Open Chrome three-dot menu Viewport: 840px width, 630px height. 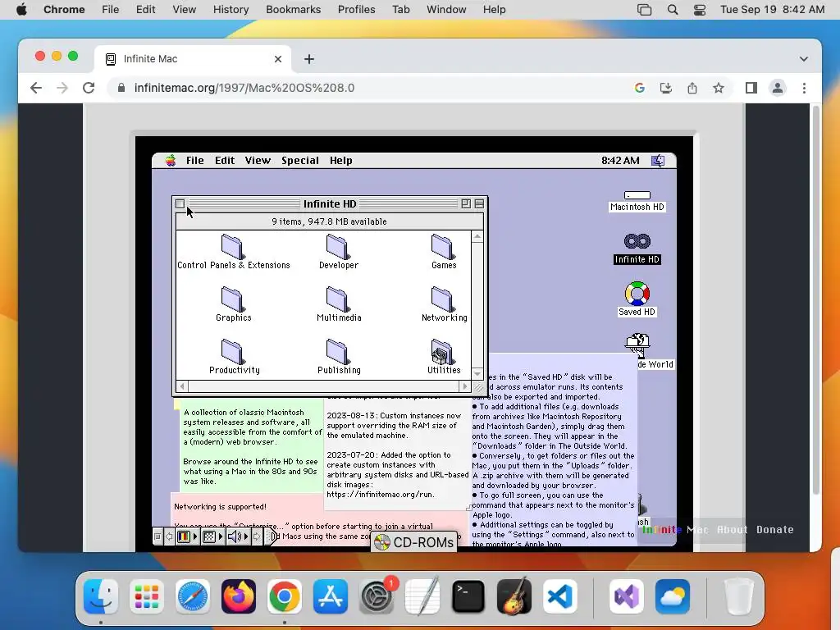(x=804, y=88)
